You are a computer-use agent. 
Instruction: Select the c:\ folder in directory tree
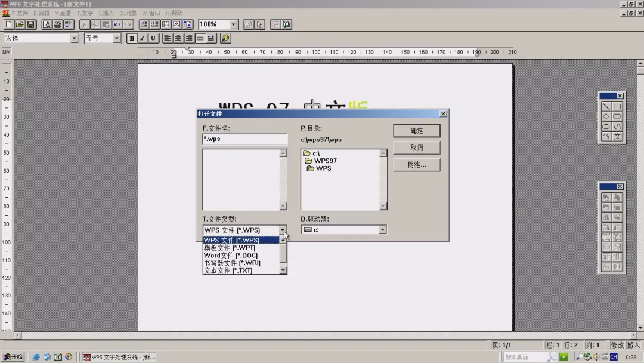tap(311, 153)
